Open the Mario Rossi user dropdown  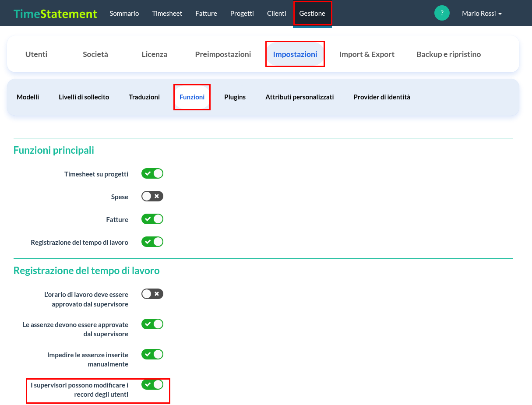[482, 14]
